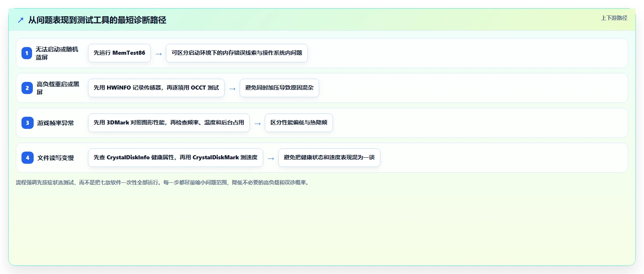Click the arrow after the CrystalDiskInfo box
This screenshot has width=644, height=274.
pos(271,158)
